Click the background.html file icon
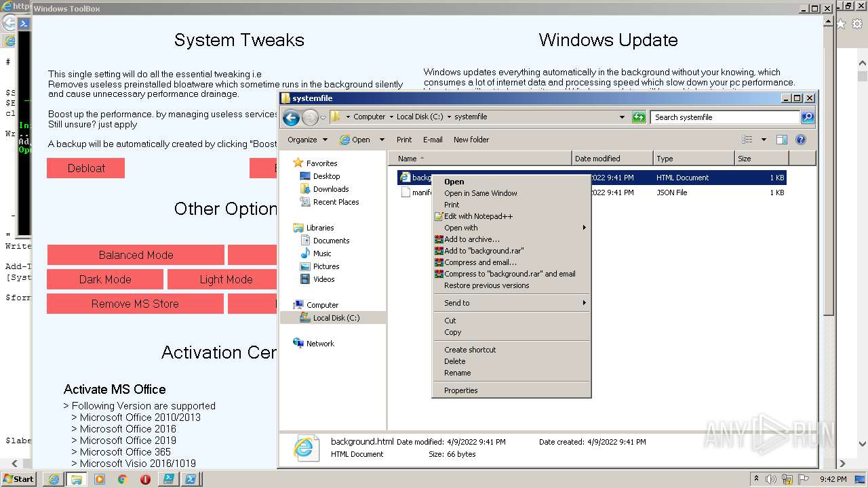The height and width of the screenshot is (488, 868). 405,178
